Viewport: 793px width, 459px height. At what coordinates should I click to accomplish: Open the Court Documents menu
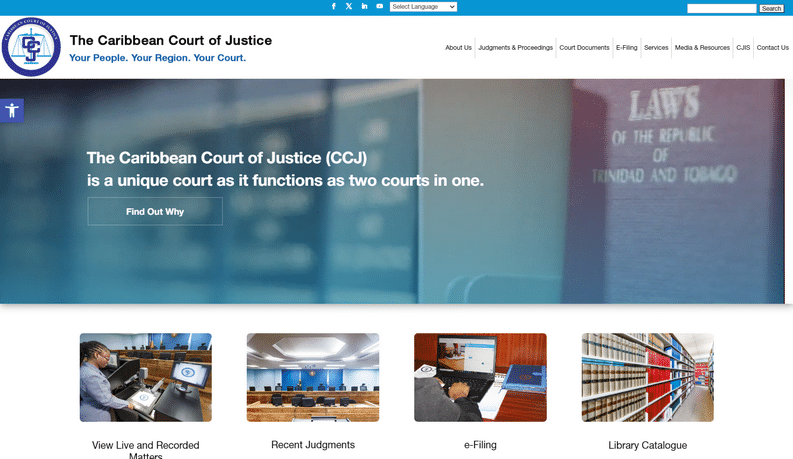click(584, 48)
